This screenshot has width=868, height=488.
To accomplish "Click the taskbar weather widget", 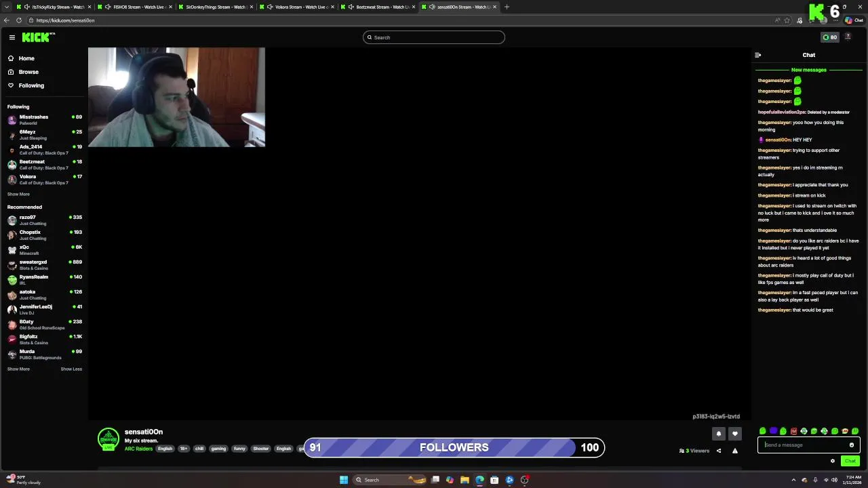I will [x=24, y=480].
